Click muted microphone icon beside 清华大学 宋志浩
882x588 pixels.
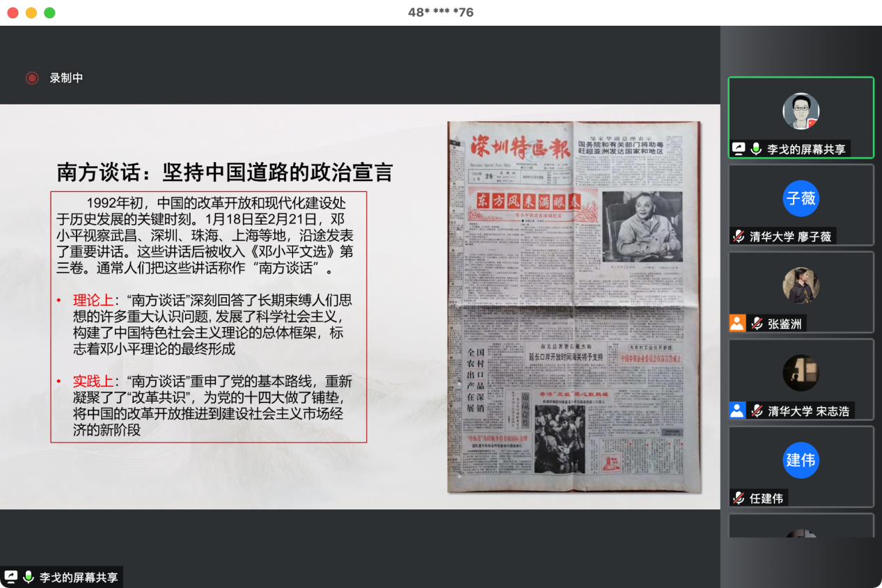(x=757, y=411)
